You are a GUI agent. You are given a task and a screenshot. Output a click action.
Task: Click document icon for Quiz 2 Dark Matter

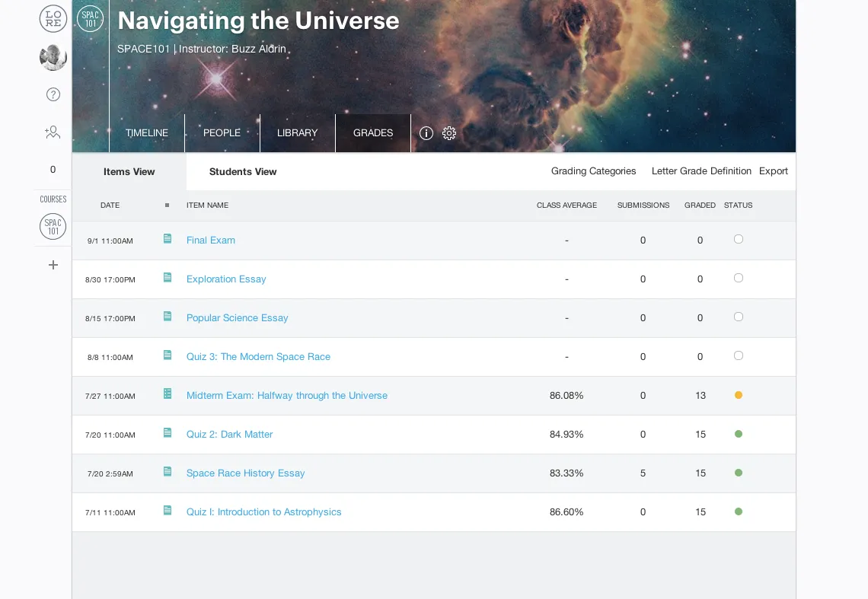coord(168,432)
